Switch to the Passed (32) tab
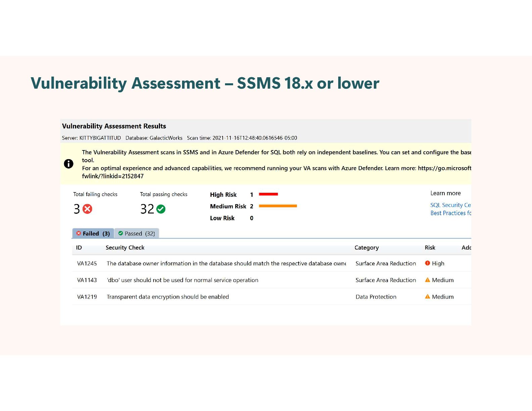 pyautogui.click(x=137, y=233)
